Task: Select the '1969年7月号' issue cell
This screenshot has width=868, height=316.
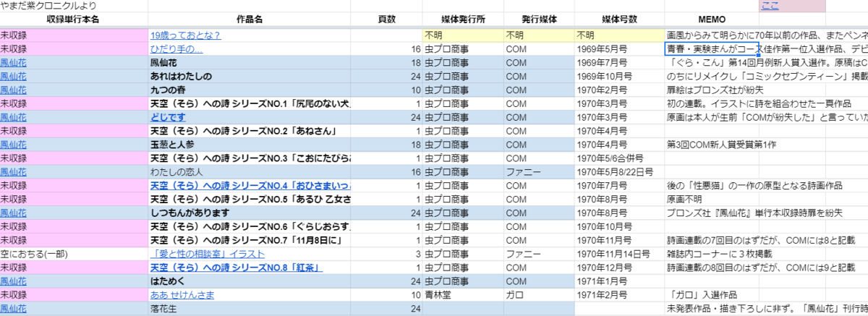Action: pos(619,62)
